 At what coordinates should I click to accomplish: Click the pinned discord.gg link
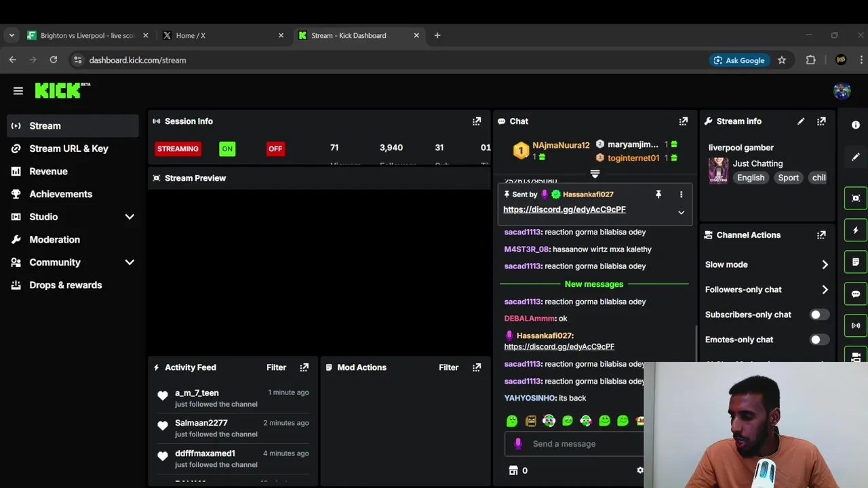564,209
